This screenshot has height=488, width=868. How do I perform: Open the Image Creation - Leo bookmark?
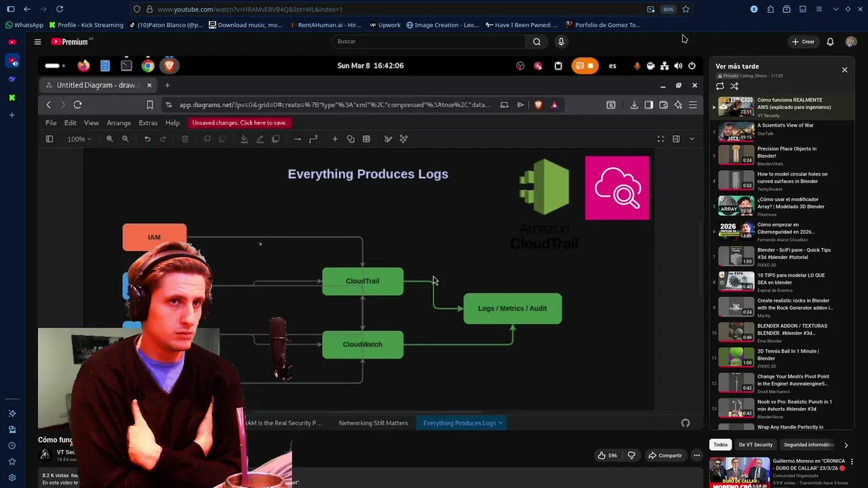click(x=442, y=25)
